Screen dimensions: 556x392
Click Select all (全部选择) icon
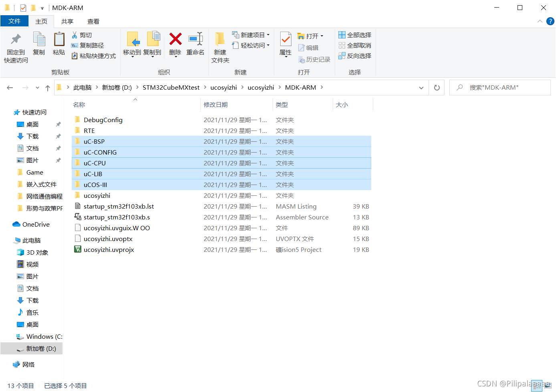342,35
